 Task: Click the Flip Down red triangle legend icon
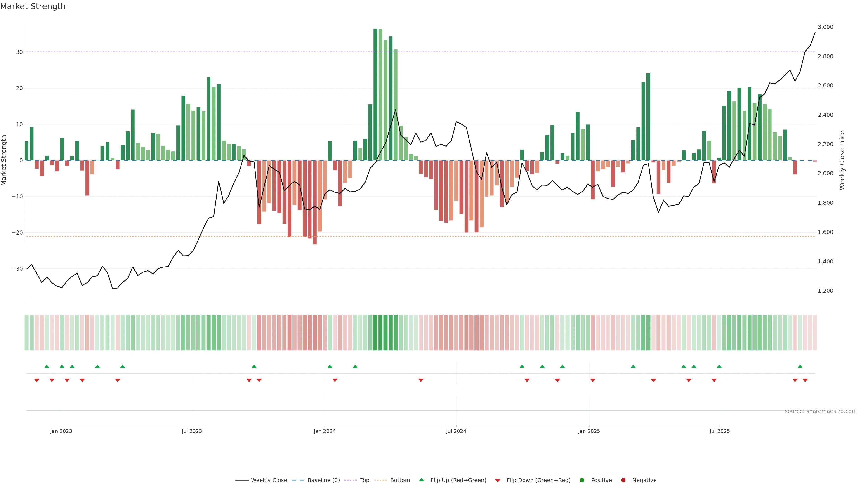pos(498,481)
